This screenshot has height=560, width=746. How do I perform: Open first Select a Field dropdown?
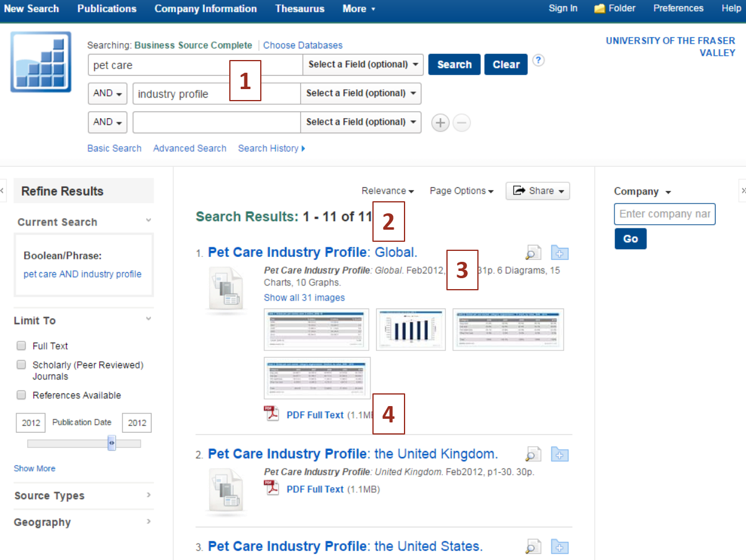(x=363, y=64)
